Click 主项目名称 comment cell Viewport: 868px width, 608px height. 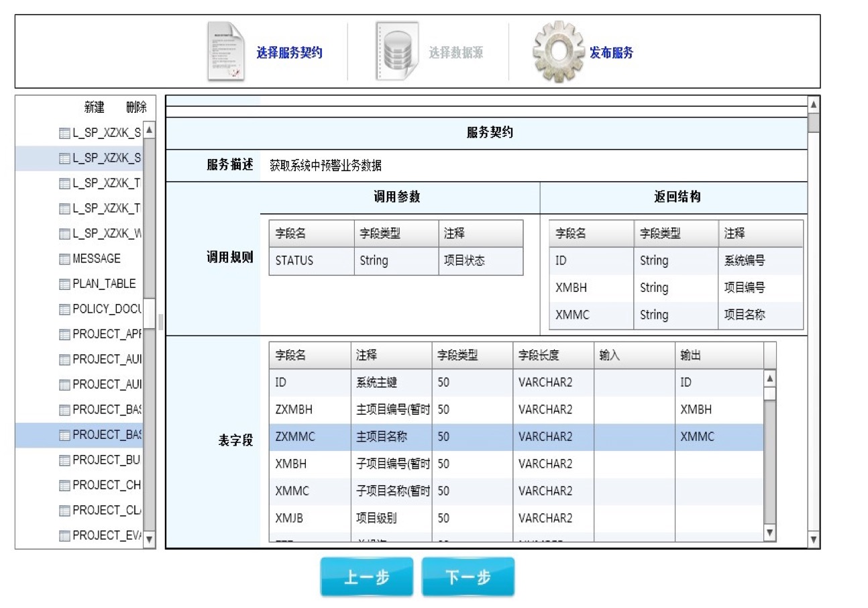[x=391, y=437]
